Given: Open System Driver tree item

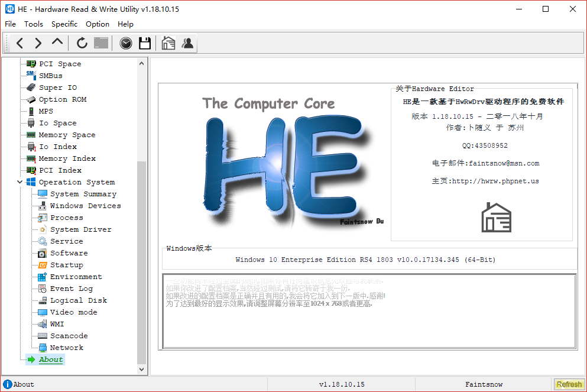Looking at the screenshot, I should 81,229.
